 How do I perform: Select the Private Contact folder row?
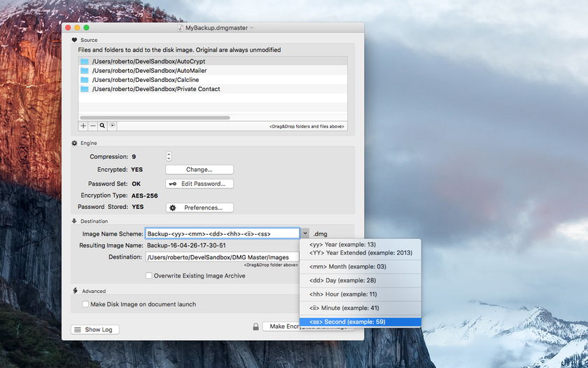coord(213,89)
